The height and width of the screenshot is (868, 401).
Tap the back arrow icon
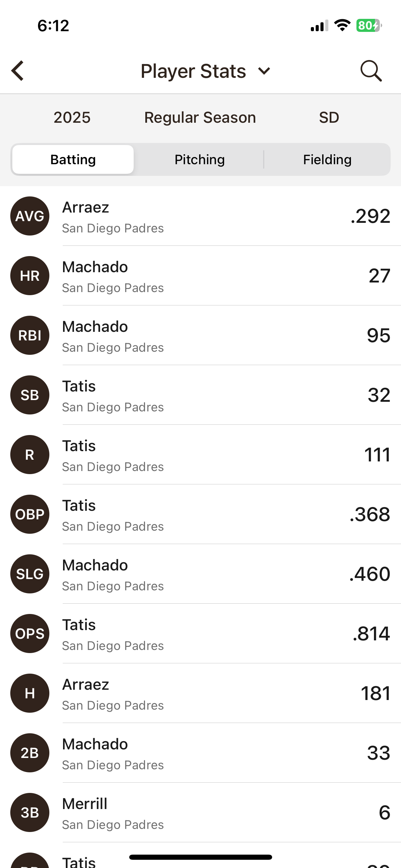18,71
